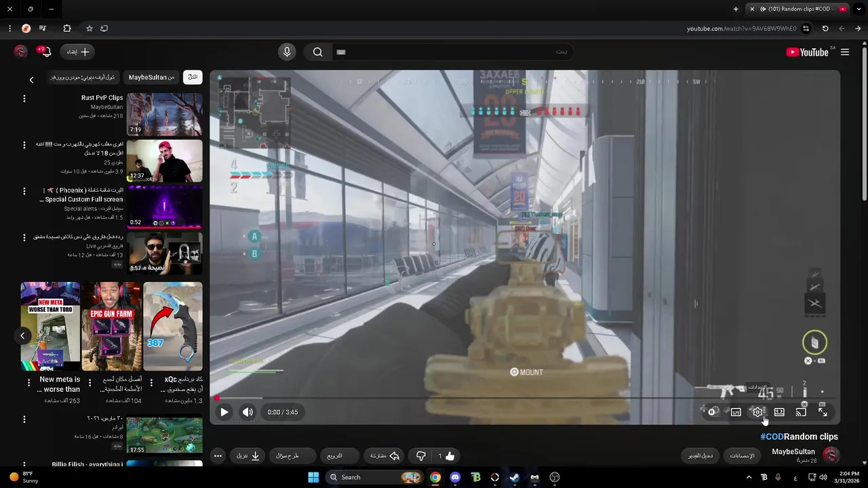
Task: Cast video using play on TV icon
Action: click(x=801, y=411)
